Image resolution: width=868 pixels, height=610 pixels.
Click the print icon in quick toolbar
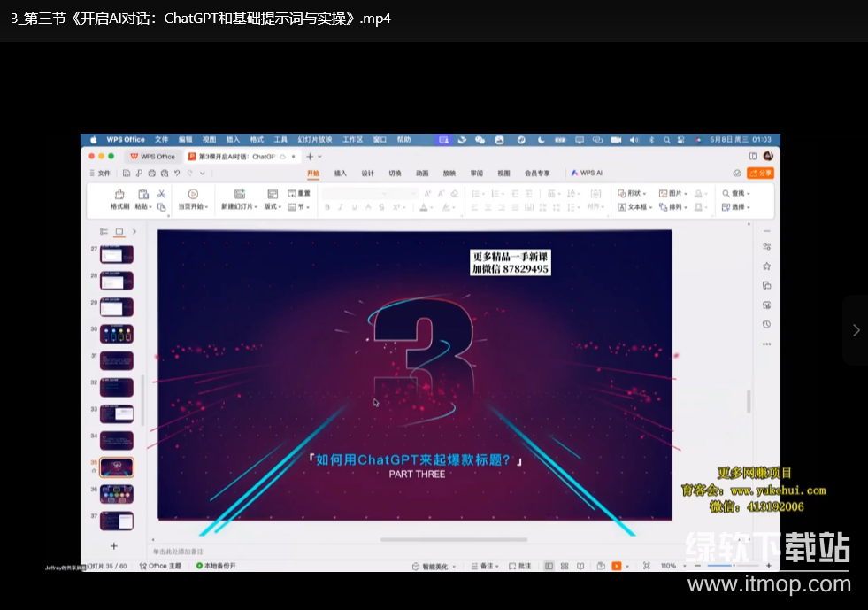point(152,174)
